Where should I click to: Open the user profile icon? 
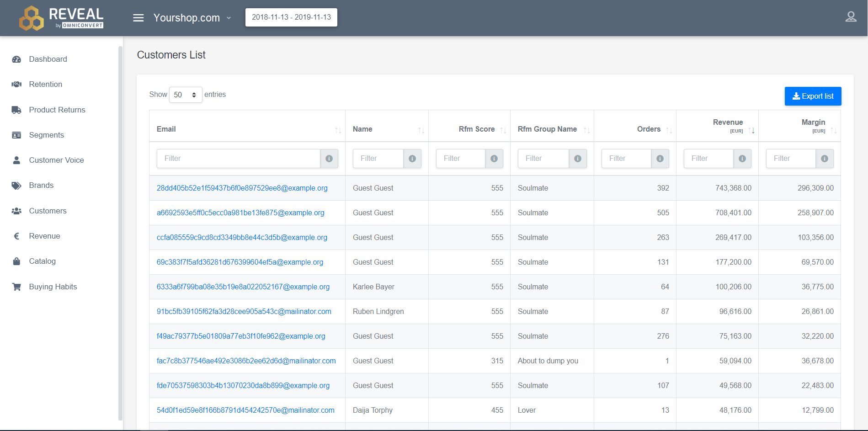pos(851,17)
